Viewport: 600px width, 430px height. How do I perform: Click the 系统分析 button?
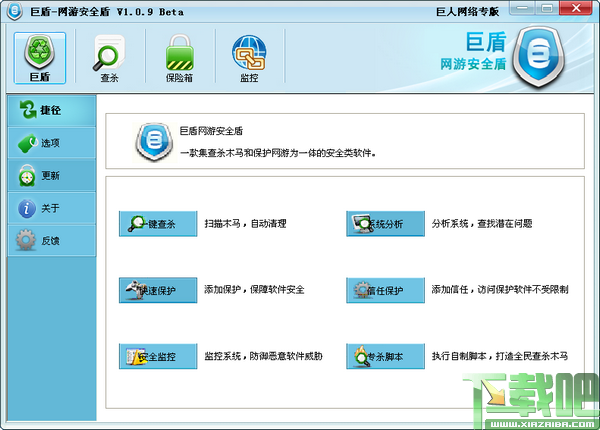[385, 224]
